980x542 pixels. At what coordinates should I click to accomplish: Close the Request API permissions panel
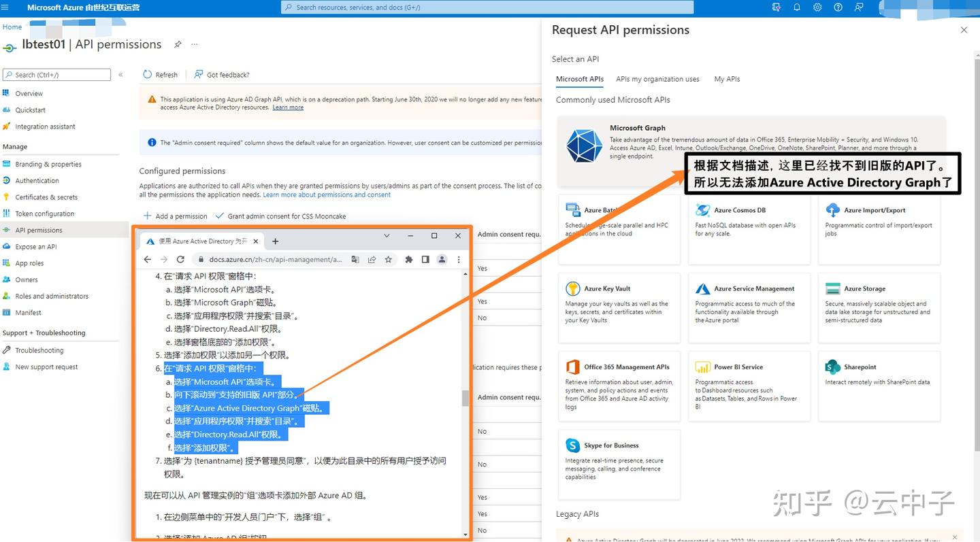tap(964, 30)
